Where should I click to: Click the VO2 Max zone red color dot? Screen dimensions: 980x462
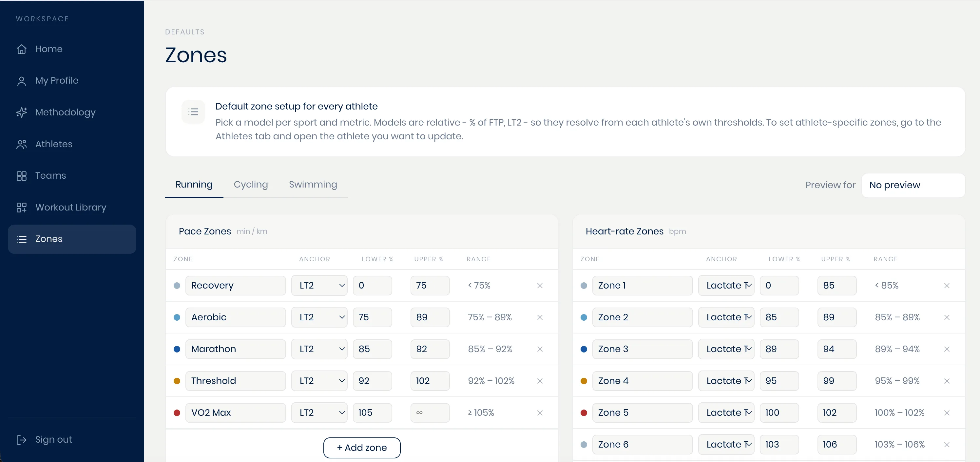pyautogui.click(x=177, y=412)
